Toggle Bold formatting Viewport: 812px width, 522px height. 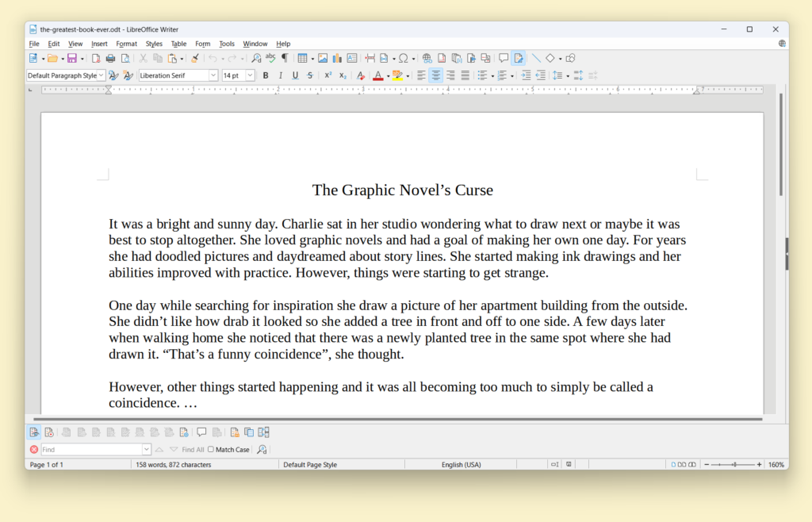(x=266, y=75)
